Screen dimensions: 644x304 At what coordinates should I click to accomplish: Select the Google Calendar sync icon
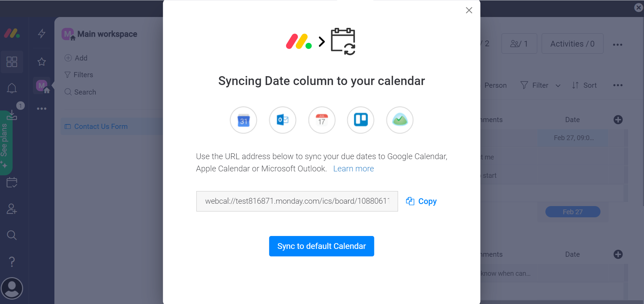(243, 120)
